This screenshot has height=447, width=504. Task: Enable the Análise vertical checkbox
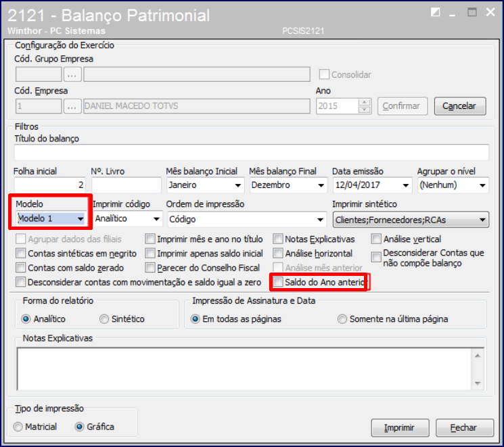(376, 239)
